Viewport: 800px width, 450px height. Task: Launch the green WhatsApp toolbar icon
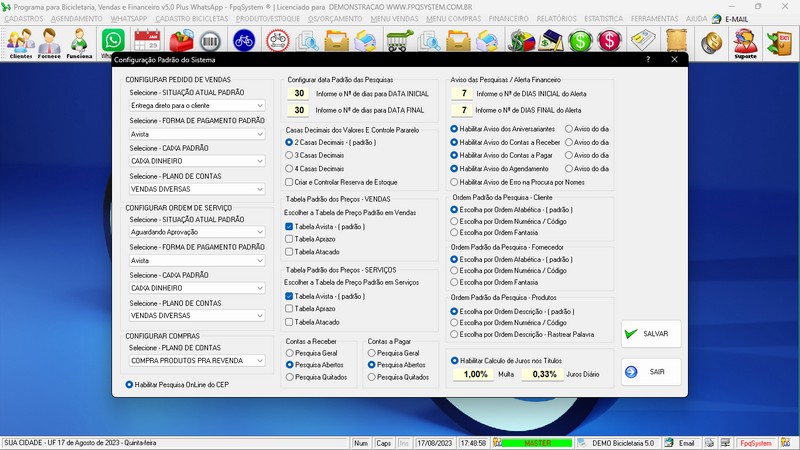113,41
